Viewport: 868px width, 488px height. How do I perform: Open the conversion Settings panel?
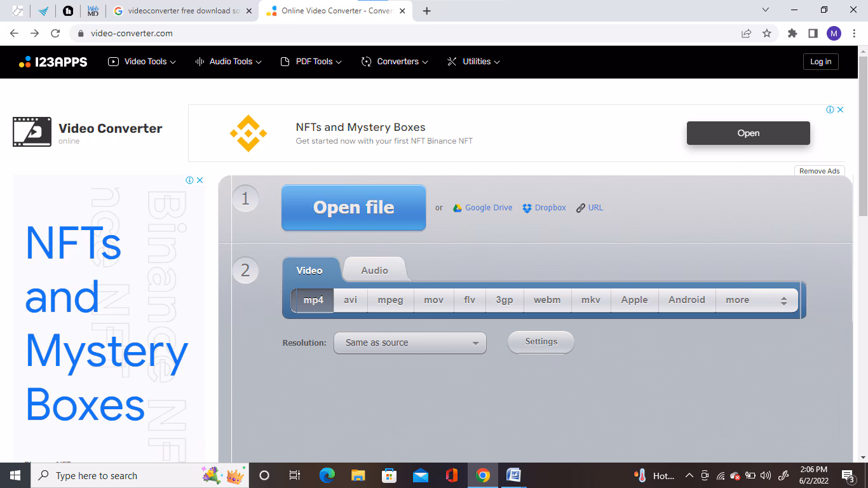click(x=541, y=342)
